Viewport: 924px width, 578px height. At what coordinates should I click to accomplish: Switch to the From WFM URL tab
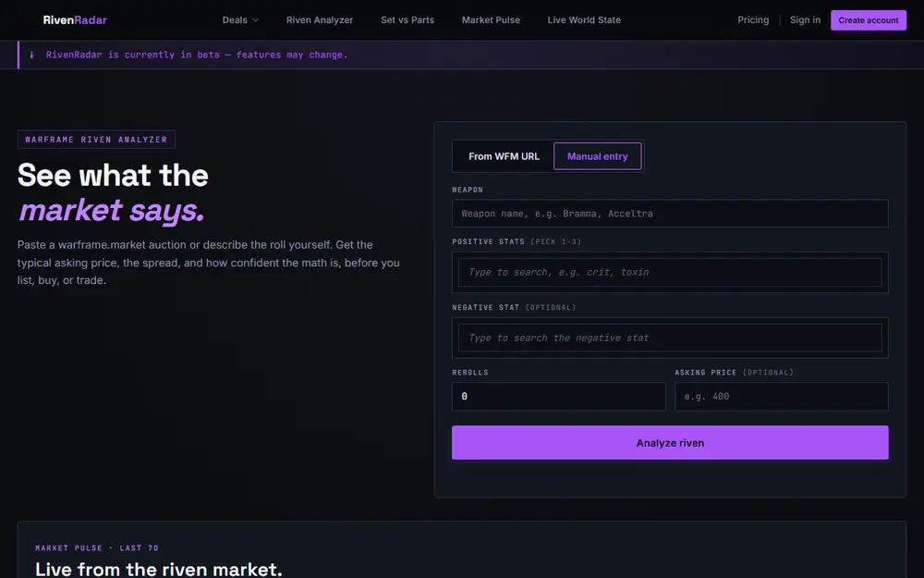504,156
